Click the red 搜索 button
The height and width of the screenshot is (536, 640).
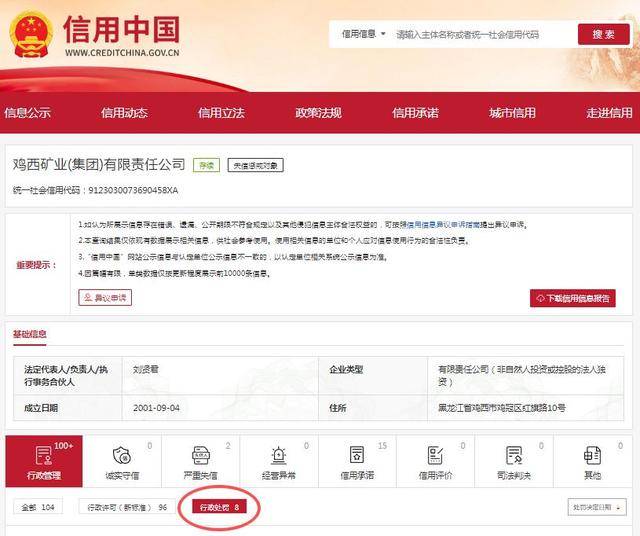[x=604, y=34]
